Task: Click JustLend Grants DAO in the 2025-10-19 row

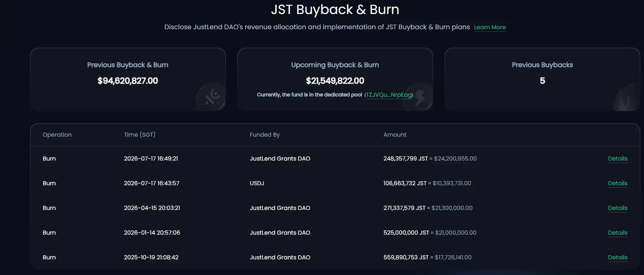Action: (280, 257)
